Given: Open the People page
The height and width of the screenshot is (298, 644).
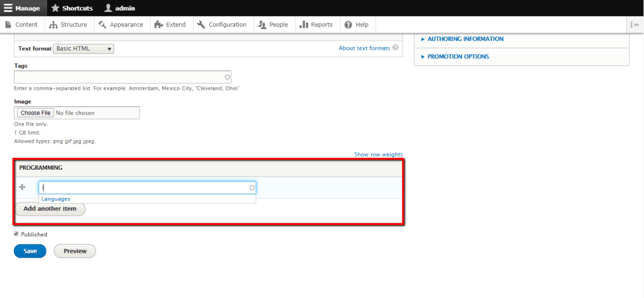Looking at the screenshot, I should (x=273, y=25).
